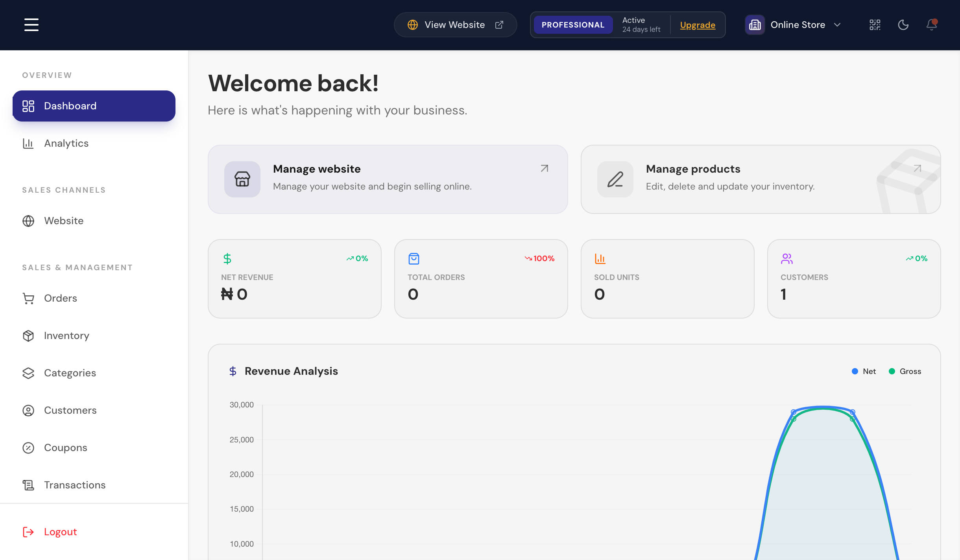Click the Total Orders stat card
This screenshot has width=960, height=560.
pos(481,279)
